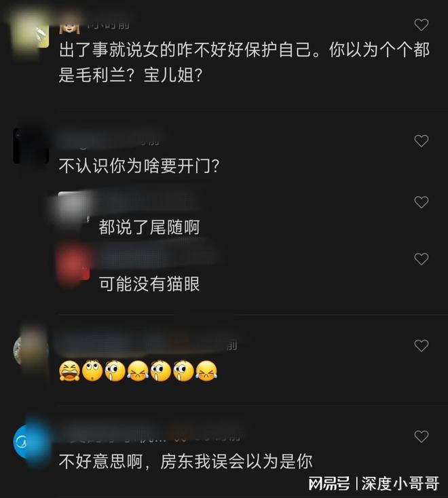Open the 网易号 深度小哥哥 watermark

373,483
